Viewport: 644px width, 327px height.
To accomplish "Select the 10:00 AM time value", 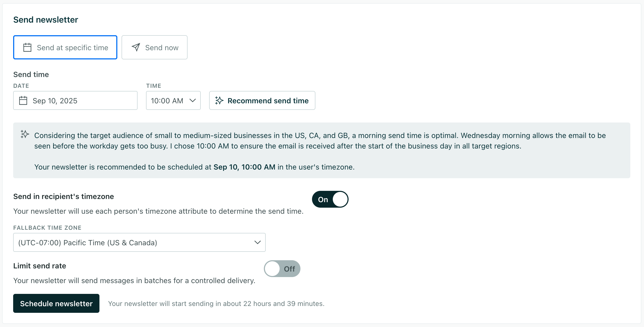I will [x=167, y=100].
